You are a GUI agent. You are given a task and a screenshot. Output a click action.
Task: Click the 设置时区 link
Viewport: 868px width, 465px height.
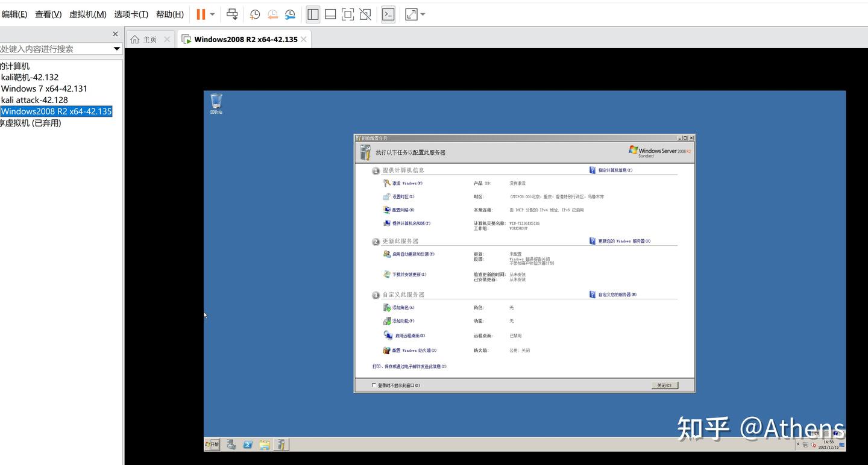click(403, 196)
